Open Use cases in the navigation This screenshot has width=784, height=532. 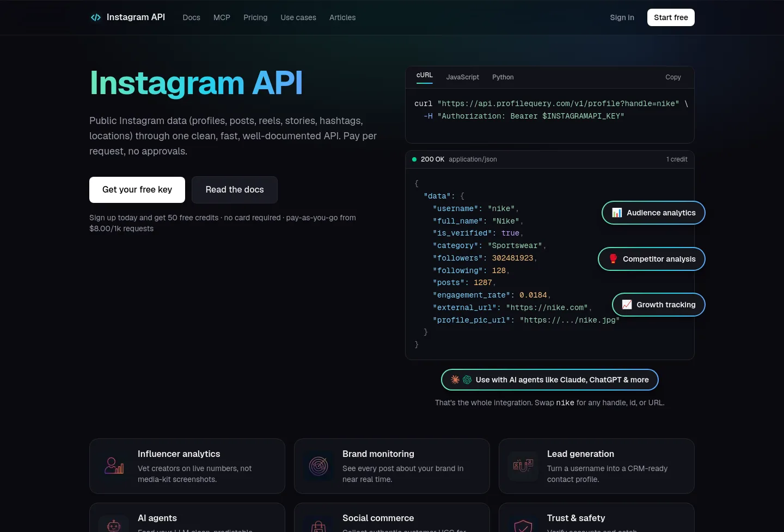tap(298, 17)
